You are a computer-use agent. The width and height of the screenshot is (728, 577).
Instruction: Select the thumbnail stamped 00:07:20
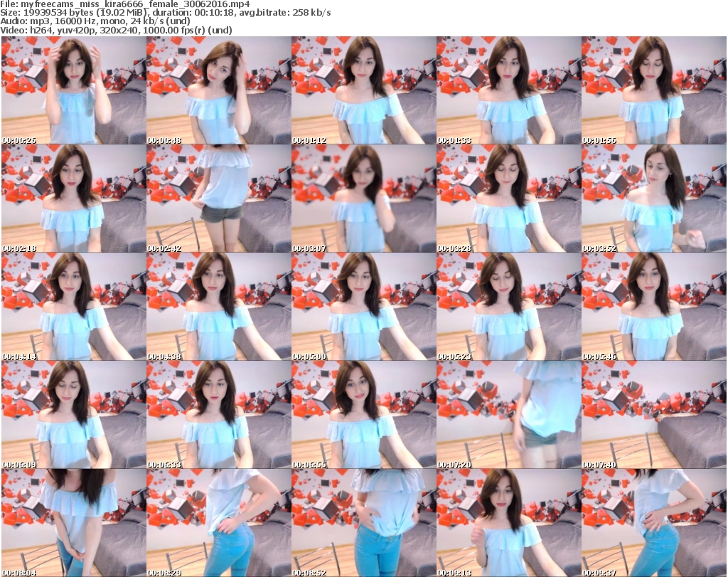point(508,415)
